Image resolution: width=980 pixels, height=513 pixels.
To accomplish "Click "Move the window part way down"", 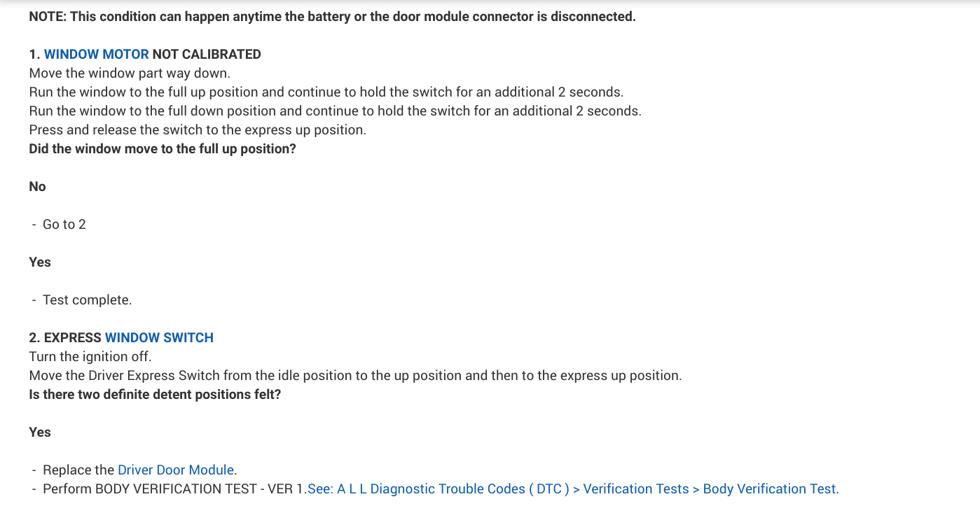I will click(130, 73).
